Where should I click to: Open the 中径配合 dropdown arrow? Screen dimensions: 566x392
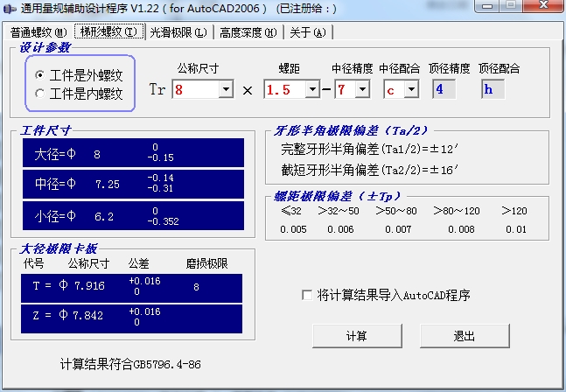tap(411, 88)
